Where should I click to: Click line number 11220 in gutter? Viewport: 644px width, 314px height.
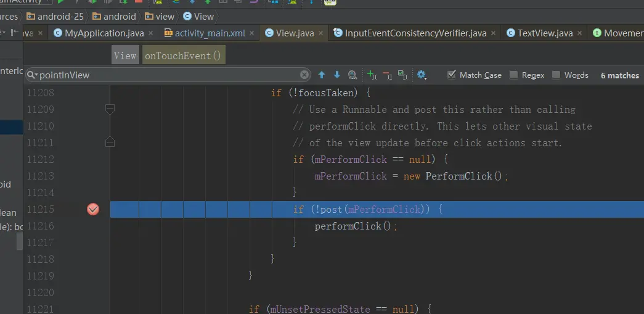click(40, 292)
